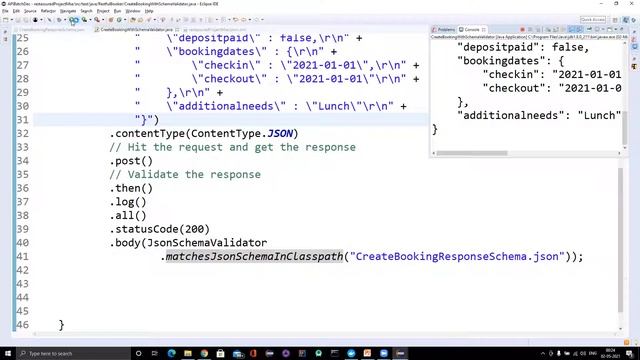Click on .contentType(ContentType.JSON) line

pos(204,133)
